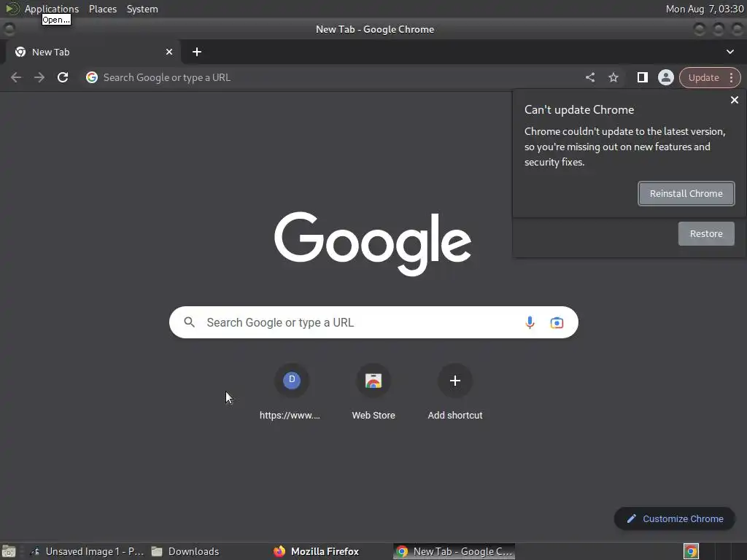The height and width of the screenshot is (560, 747).
Task: Open the share this page icon
Action: [x=589, y=77]
